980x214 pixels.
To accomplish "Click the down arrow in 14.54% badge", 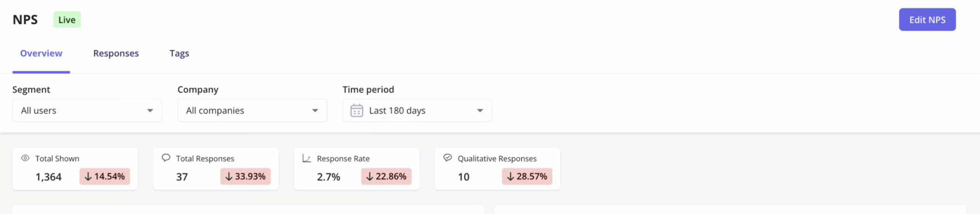I will (88, 176).
